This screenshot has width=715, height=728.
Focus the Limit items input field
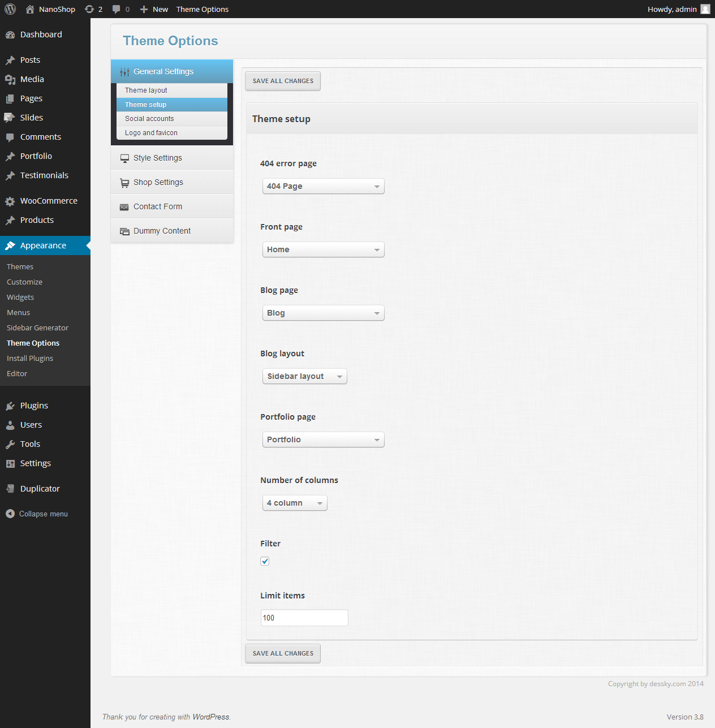[304, 618]
